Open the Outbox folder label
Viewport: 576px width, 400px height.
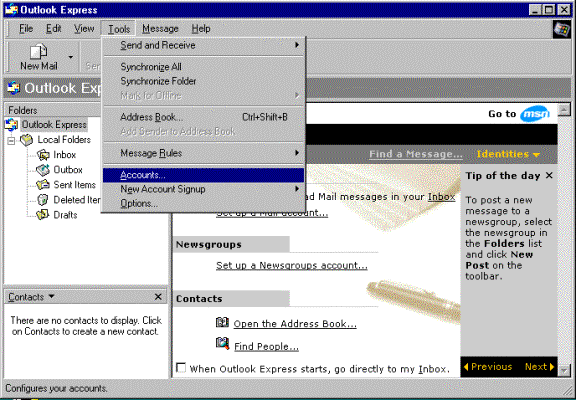click(x=68, y=170)
